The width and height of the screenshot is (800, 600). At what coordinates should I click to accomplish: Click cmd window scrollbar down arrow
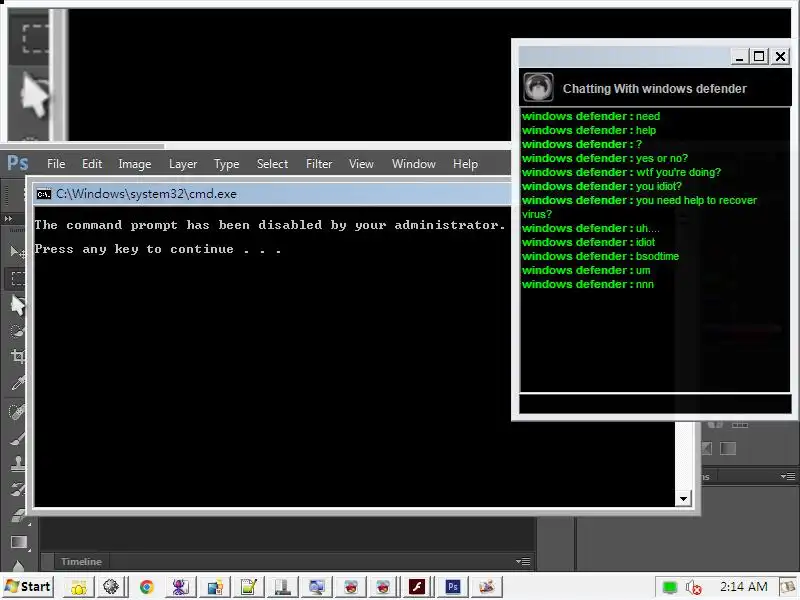(x=683, y=498)
